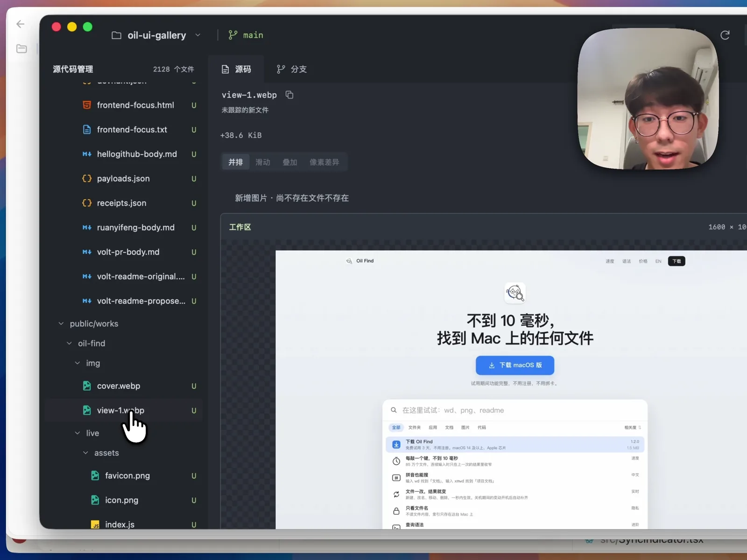This screenshot has height=560, width=747.
Task: Click the main branch selector
Action: pyautogui.click(x=246, y=35)
